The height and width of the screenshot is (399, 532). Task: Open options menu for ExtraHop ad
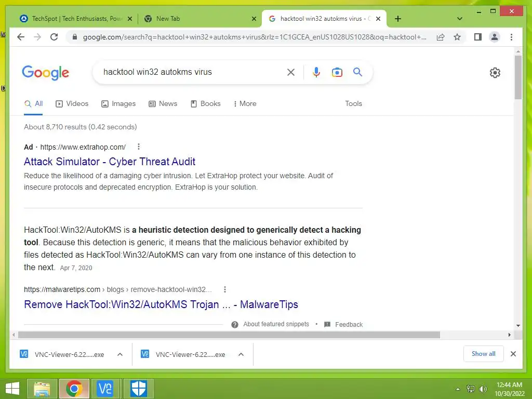138,147
